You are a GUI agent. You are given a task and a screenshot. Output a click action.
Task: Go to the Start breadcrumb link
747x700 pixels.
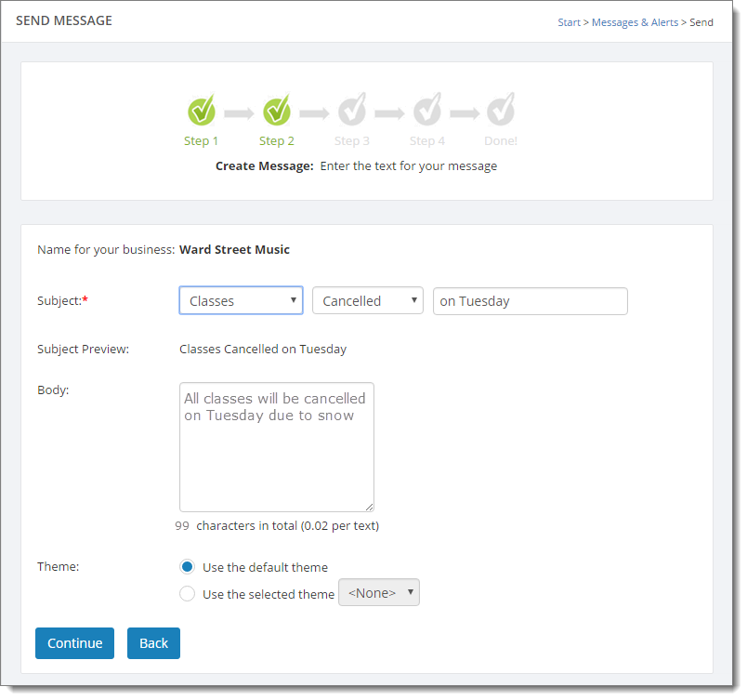pyautogui.click(x=569, y=22)
